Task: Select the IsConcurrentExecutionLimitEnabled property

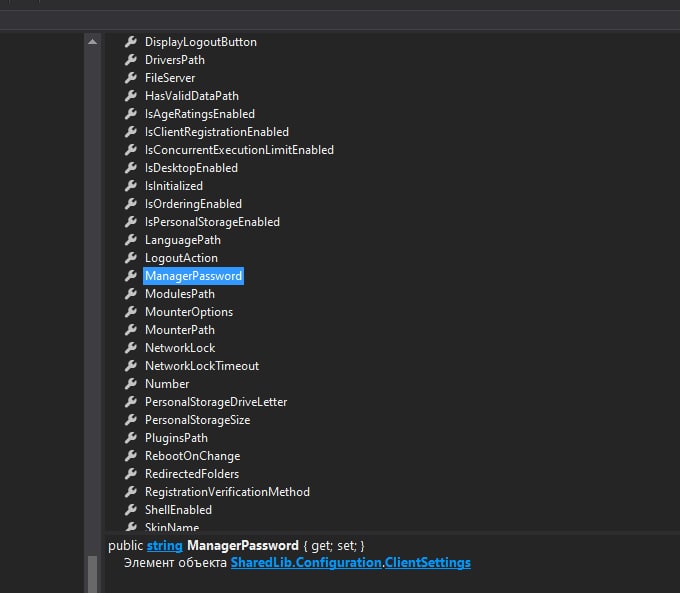Action: pyautogui.click(x=239, y=150)
